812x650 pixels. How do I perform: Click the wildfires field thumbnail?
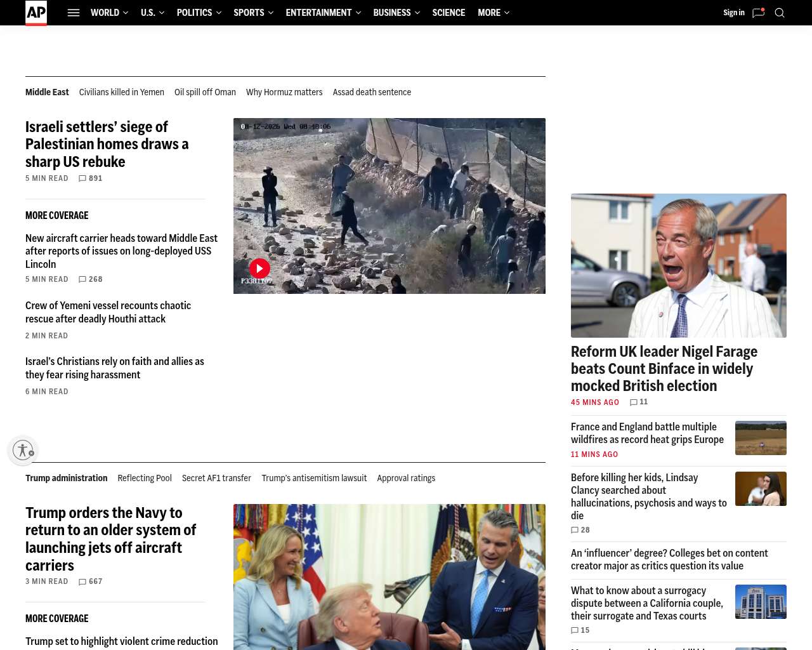click(x=761, y=438)
